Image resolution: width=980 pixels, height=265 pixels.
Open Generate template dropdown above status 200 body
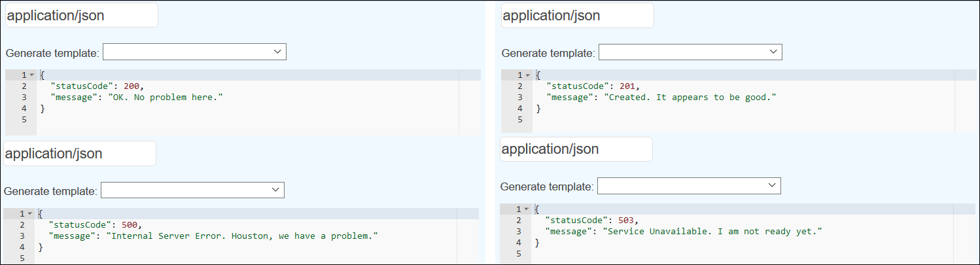tap(194, 52)
